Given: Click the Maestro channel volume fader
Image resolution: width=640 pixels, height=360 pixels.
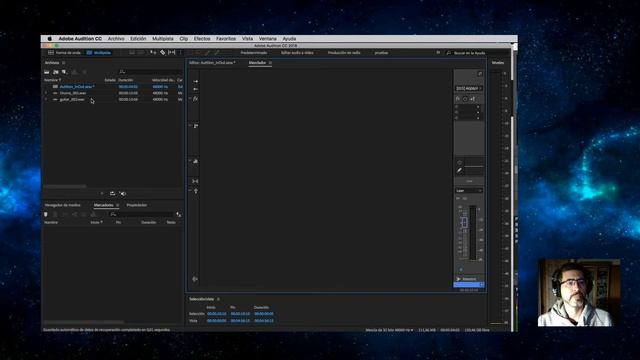Looking at the screenshot, I should click(x=464, y=223).
